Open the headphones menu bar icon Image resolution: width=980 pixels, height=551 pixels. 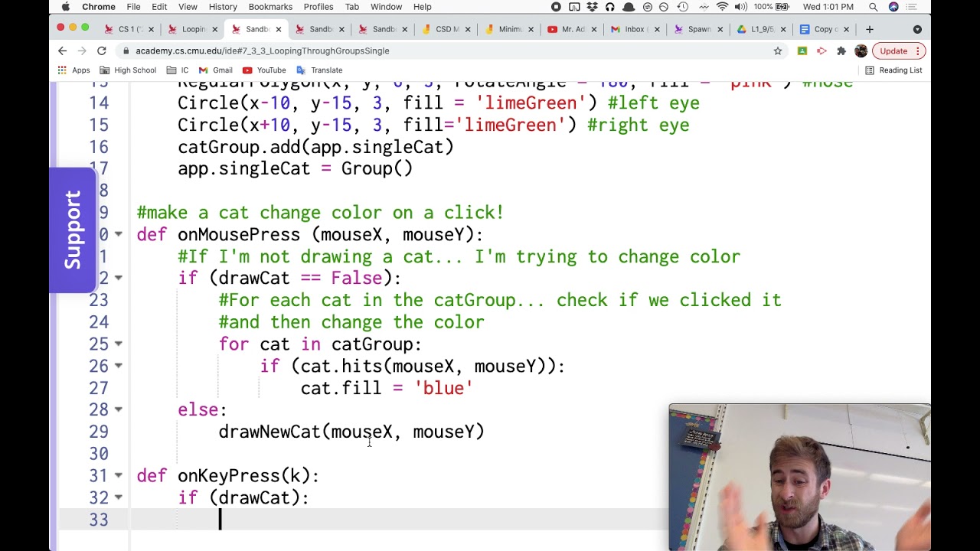[609, 7]
